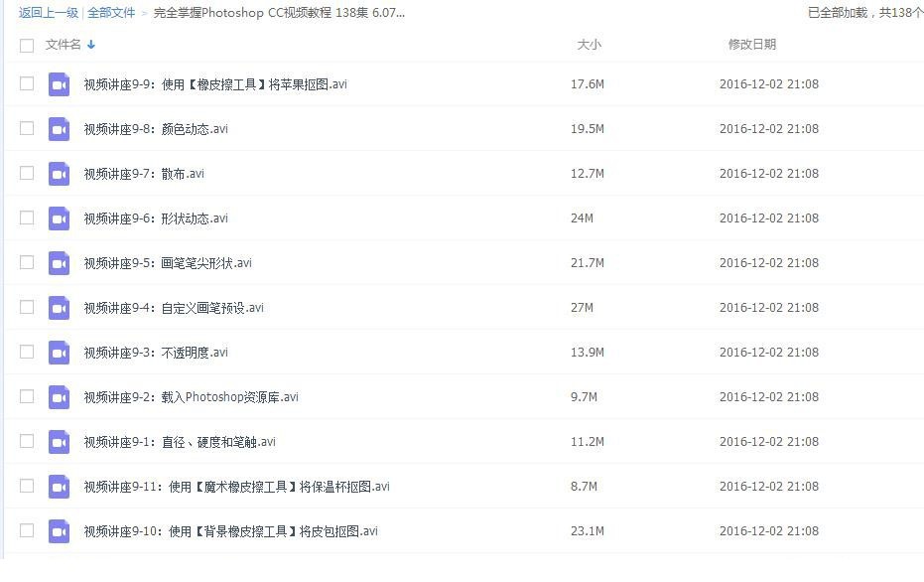Open file 视频讲座9-9：使用【橡皮擦工具】将苹果抠图.avi
The width and height of the screenshot is (924, 582).
(215, 84)
